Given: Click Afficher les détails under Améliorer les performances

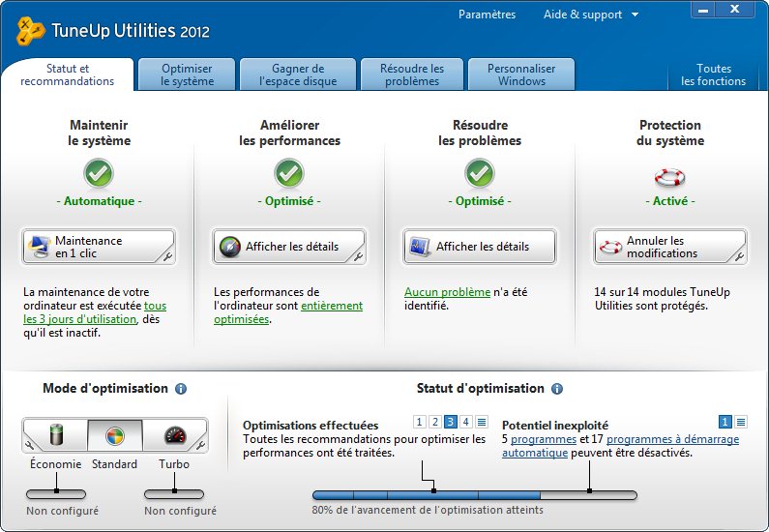Looking at the screenshot, I should click(289, 247).
